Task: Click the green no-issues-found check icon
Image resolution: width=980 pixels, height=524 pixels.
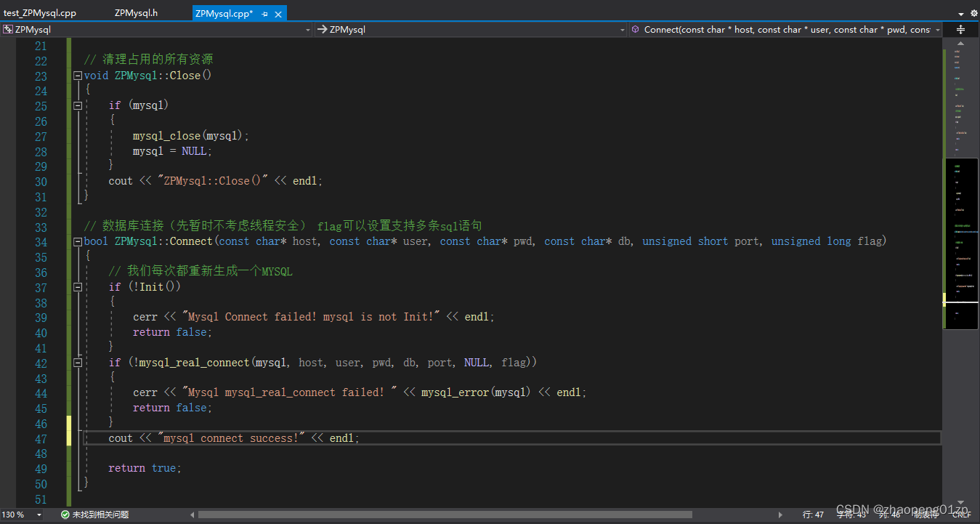Action: pos(65,515)
